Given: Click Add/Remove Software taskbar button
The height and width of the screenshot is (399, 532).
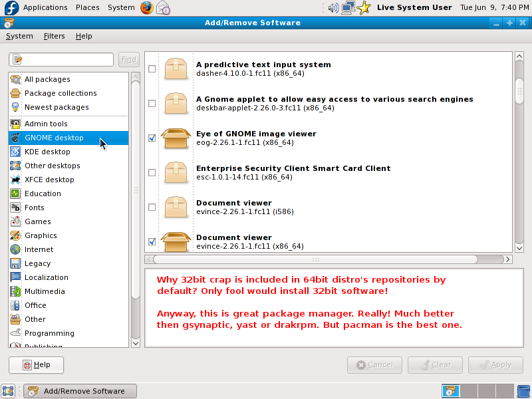Looking at the screenshot, I should (x=80, y=391).
